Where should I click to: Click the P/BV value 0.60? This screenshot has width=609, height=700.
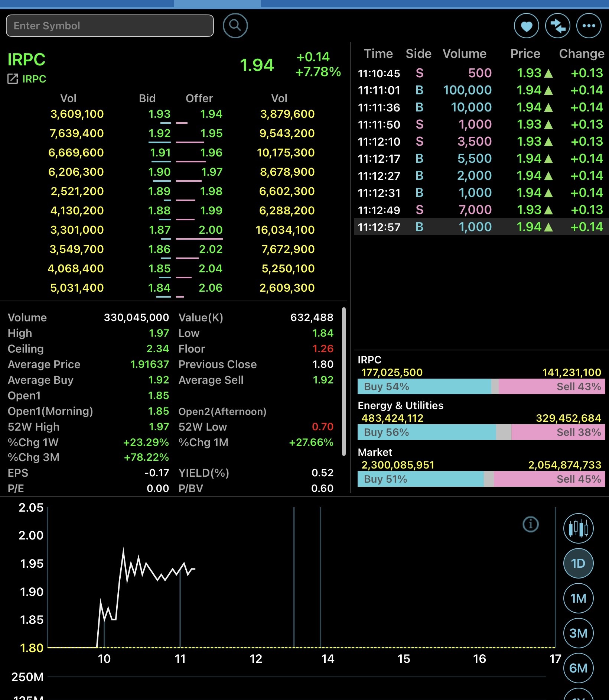click(322, 488)
